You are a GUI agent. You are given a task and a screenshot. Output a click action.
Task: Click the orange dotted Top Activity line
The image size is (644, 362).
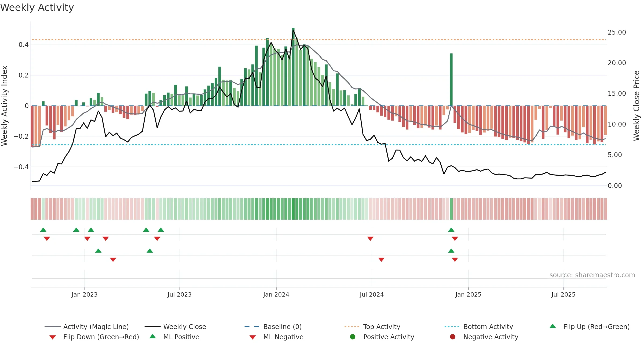[x=319, y=40]
